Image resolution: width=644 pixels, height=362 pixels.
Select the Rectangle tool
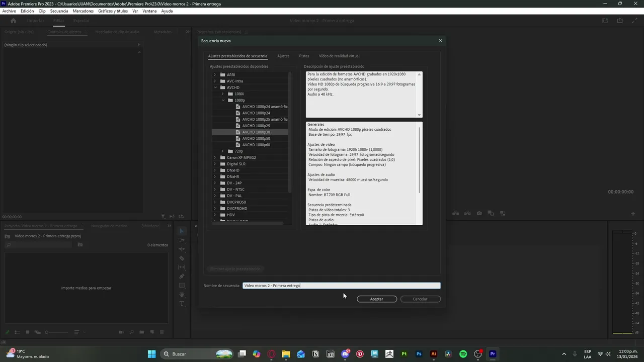point(182,285)
